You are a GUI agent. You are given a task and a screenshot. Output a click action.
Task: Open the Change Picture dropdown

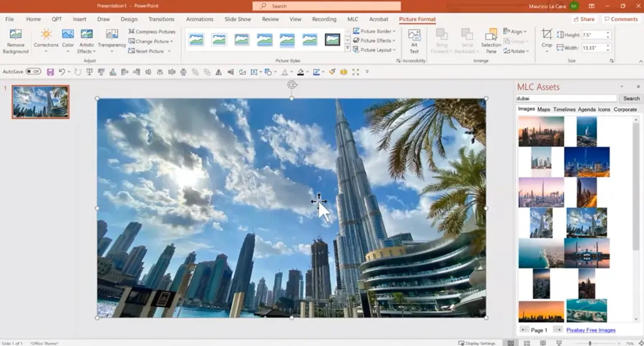tap(151, 42)
